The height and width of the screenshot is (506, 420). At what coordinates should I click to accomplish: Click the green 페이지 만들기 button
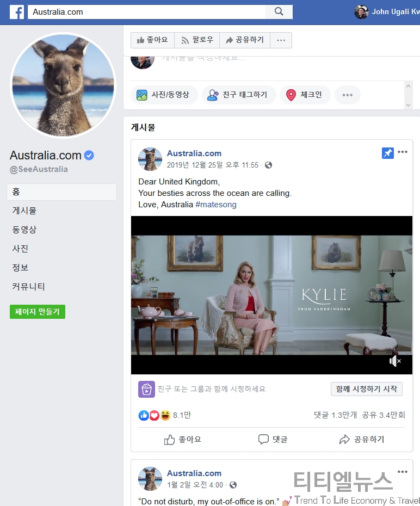click(x=38, y=312)
